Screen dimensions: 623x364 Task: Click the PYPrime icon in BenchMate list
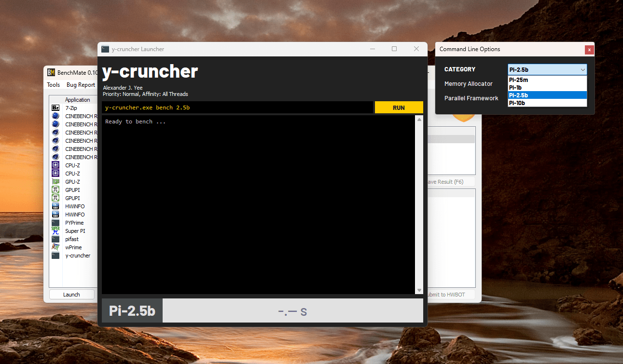pyautogui.click(x=55, y=223)
